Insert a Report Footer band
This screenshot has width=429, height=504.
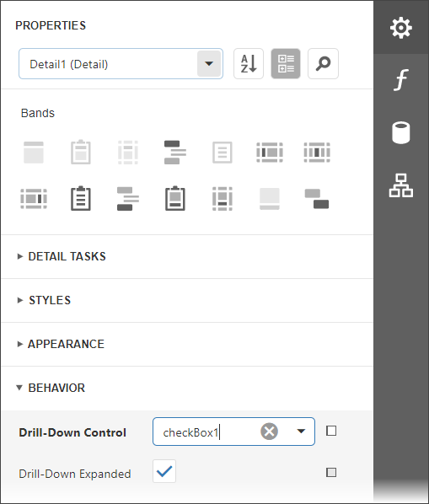(175, 199)
